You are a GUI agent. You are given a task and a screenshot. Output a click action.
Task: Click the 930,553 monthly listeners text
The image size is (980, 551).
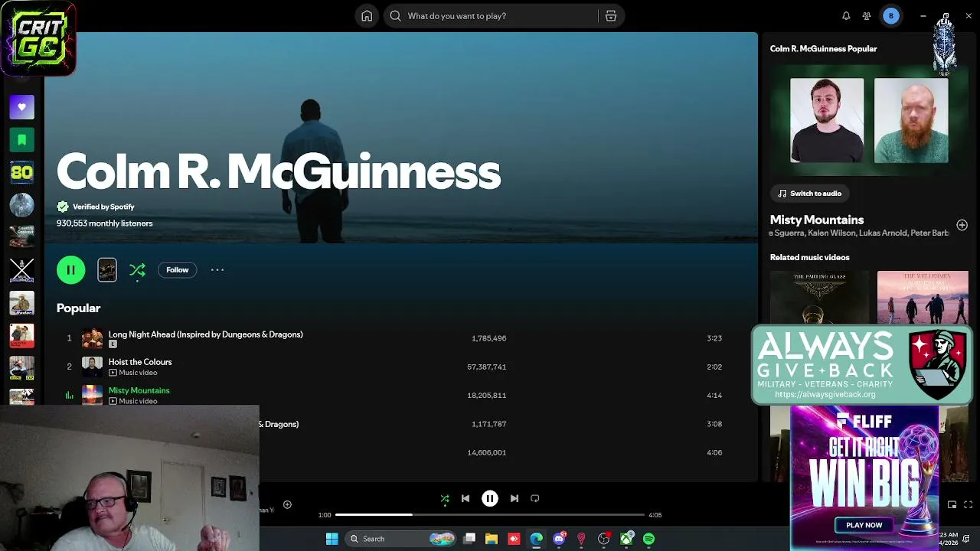click(x=105, y=223)
